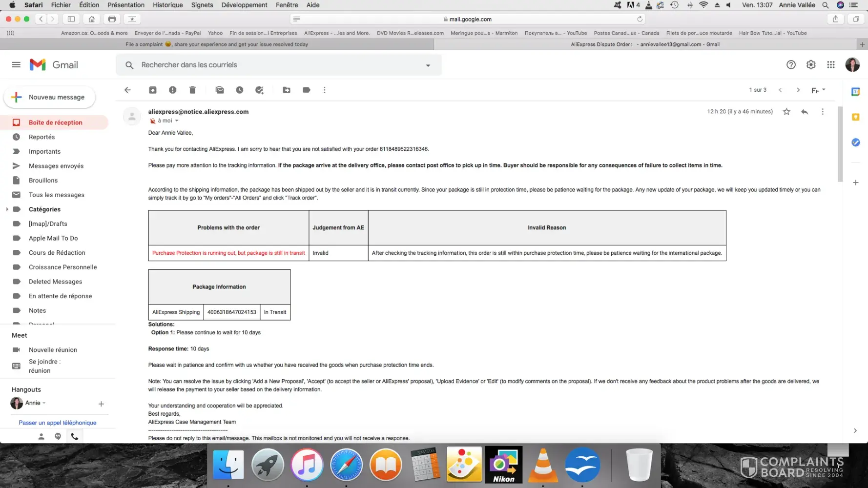Open Google Tasks side panel
This screenshot has width=868, height=488.
[x=855, y=142]
